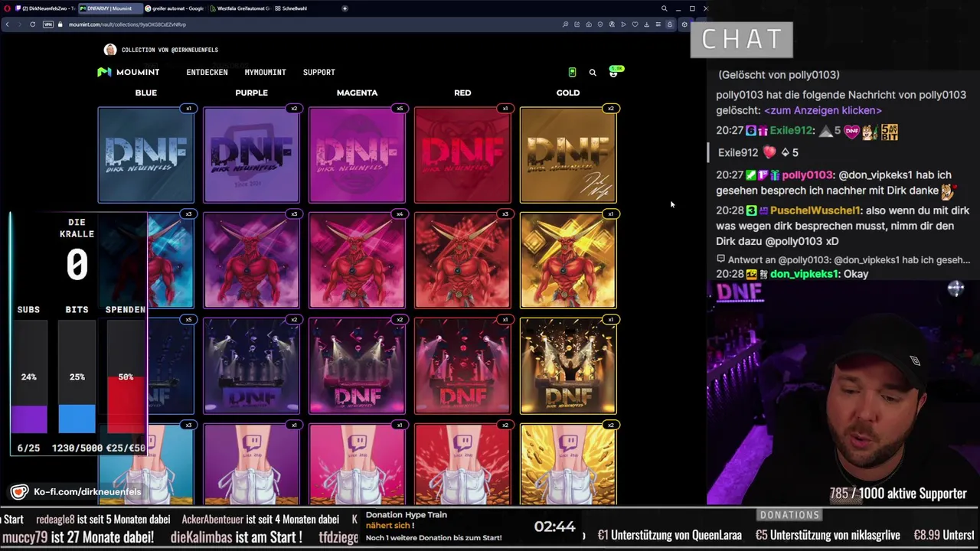
Task: Open the Dirk Neuenfels collection avatar
Action: 110,50
